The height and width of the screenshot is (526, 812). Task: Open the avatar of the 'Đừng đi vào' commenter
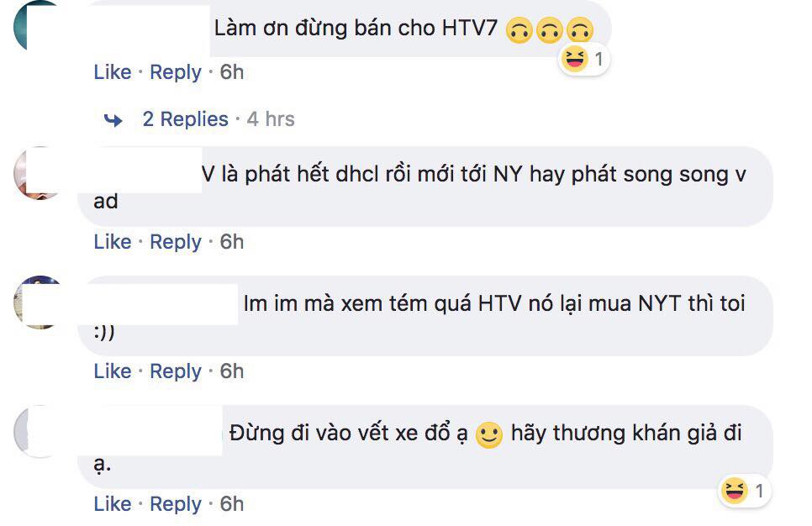click(x=31, y=432)
